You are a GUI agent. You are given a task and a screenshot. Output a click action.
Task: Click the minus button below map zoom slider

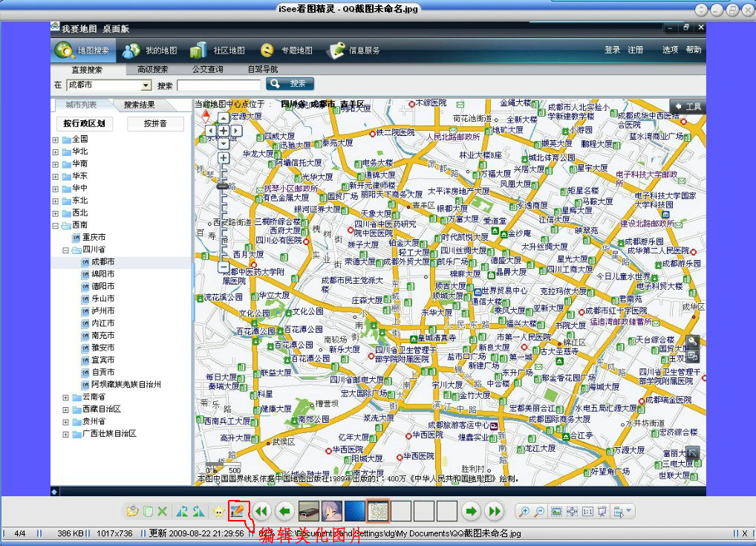224,267
